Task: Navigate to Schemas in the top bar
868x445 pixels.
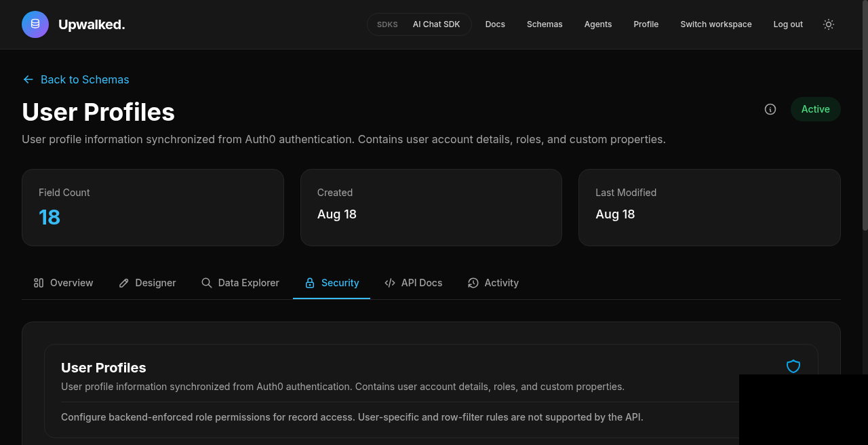Action: [545, 24]
